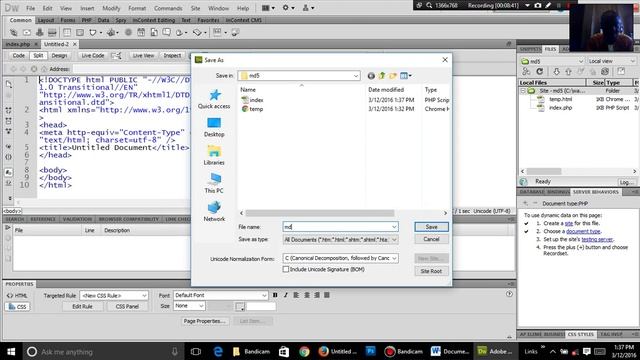Screen dimensions: 640x360
Task: Click Windows Store icon in taskbar
Action: click(284, 351)
